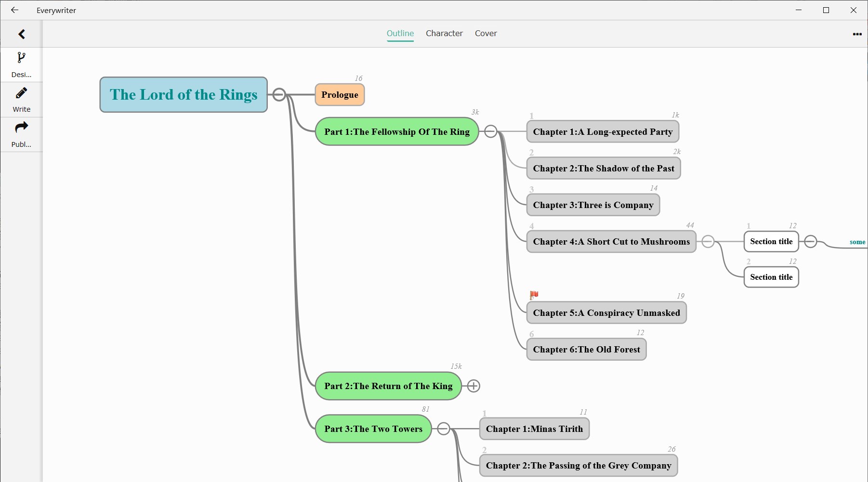Select the Outline tab
Image resolution: width=868 pixels, height=482 pixels.
400,33
